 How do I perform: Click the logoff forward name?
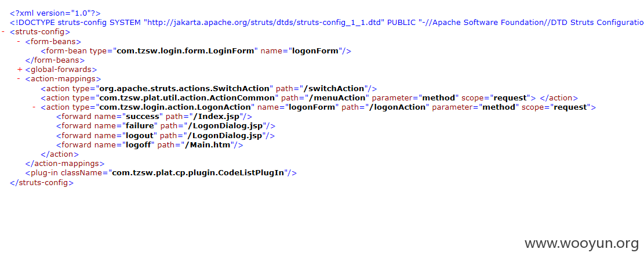pyautogui.click(x=137, y=145)
